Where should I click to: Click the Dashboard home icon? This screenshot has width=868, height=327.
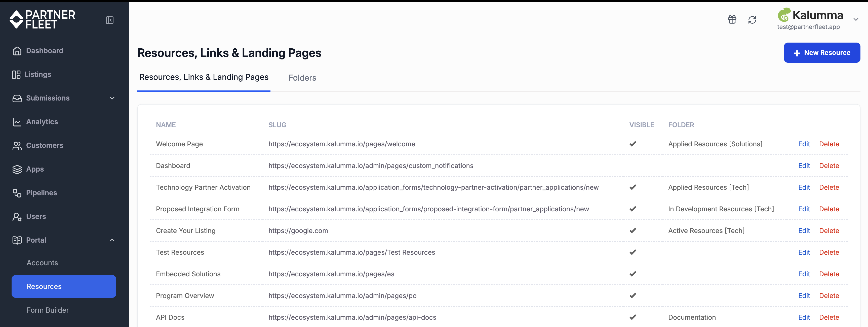coord(17,51)
